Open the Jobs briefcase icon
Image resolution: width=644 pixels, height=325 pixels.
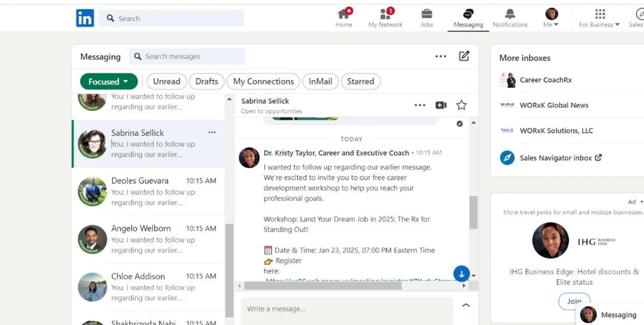click(427, 18)
